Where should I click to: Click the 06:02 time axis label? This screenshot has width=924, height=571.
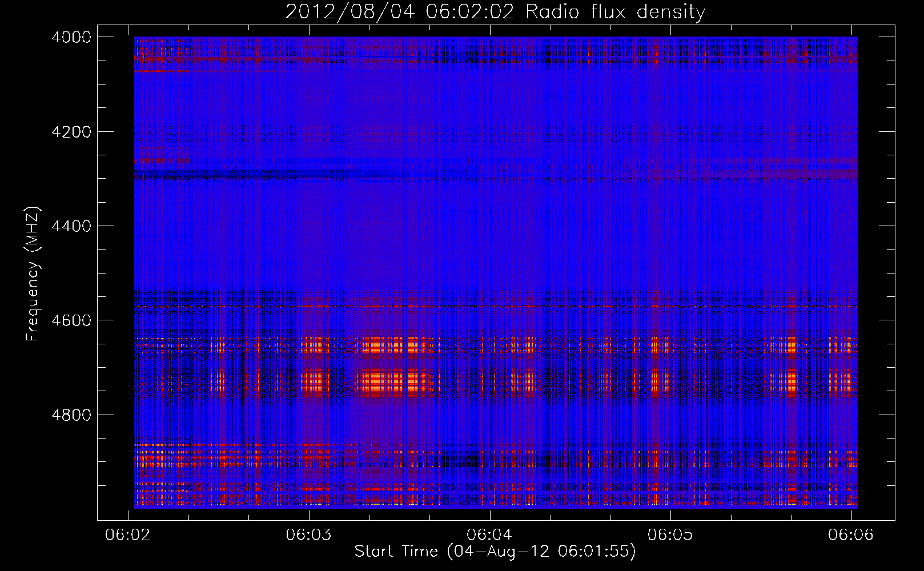pos(128,534)
